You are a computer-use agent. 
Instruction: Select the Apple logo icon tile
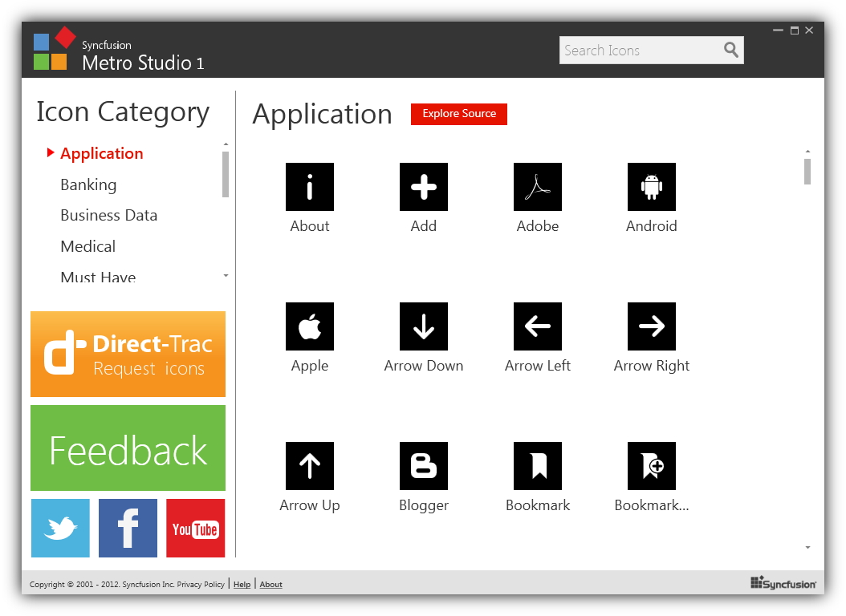point(310,326)
